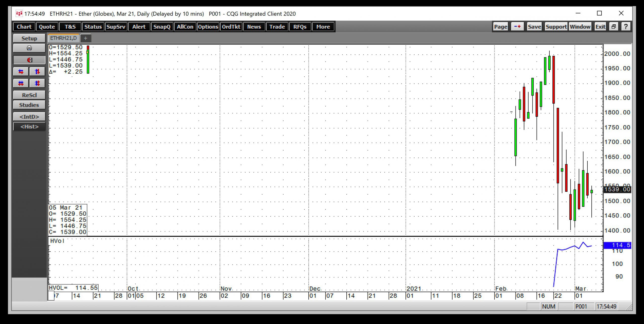Click the OrdTkt toolbar button
Screen dimensions: 644x324
(231, 27)
